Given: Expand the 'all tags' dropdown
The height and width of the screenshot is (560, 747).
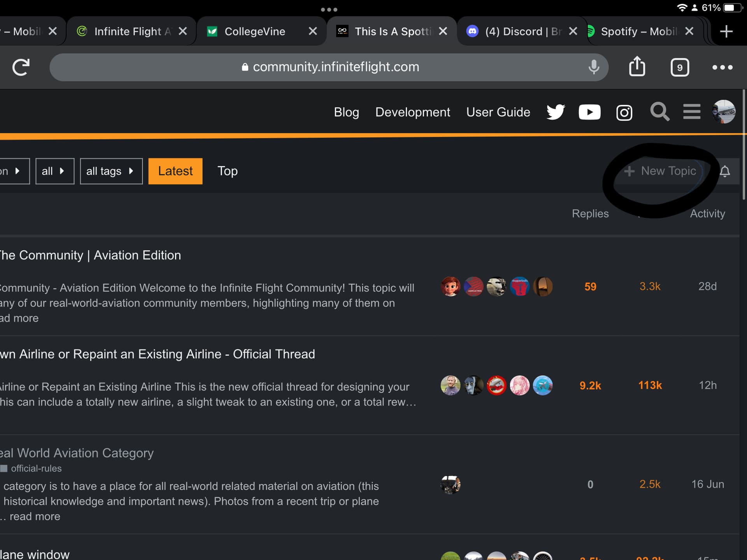Looking at the screenshot, I should [x=111, y=171].
